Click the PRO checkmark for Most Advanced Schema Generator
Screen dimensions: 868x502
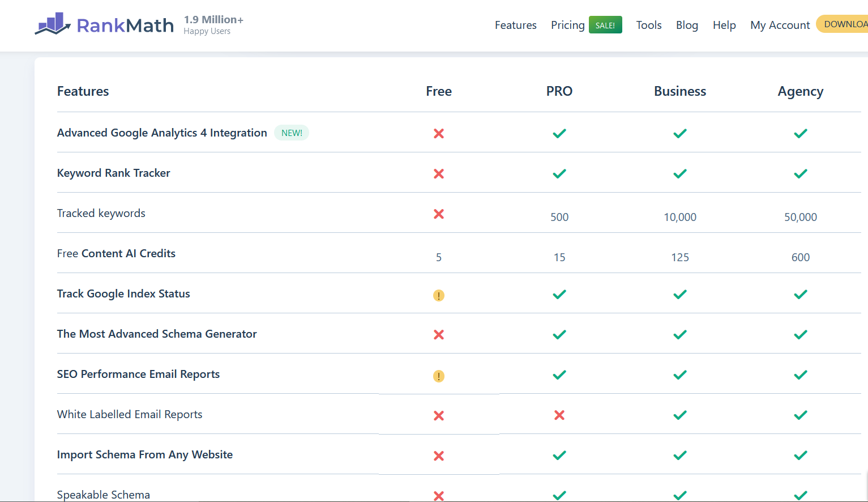559,334
